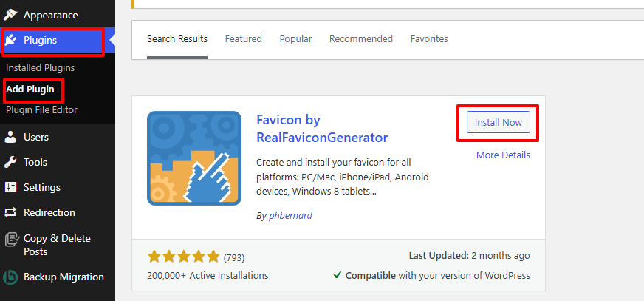Screen dimensions: 644x301
Task: Open the More Details link
Action: [x=503, y=155]
